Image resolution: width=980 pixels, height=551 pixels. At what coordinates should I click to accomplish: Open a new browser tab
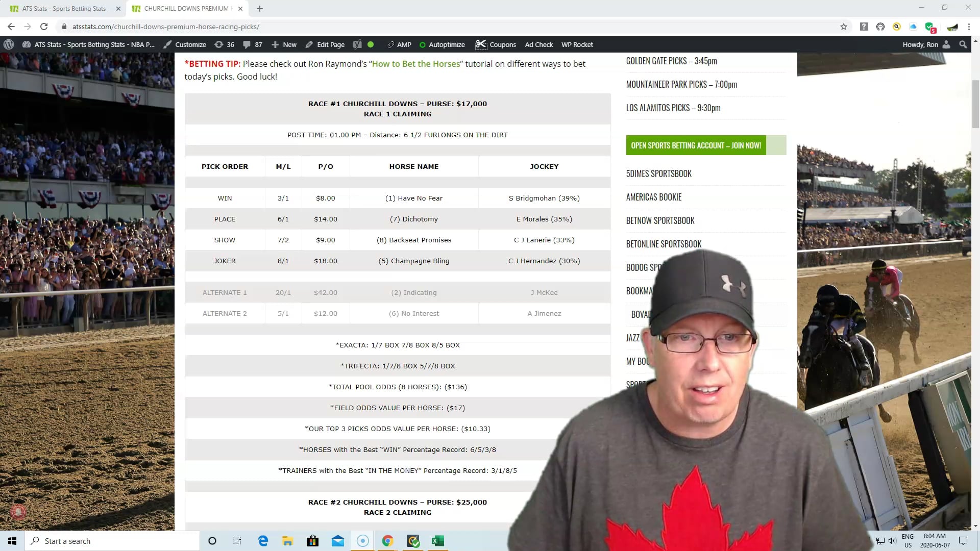(x=260, y=9)
